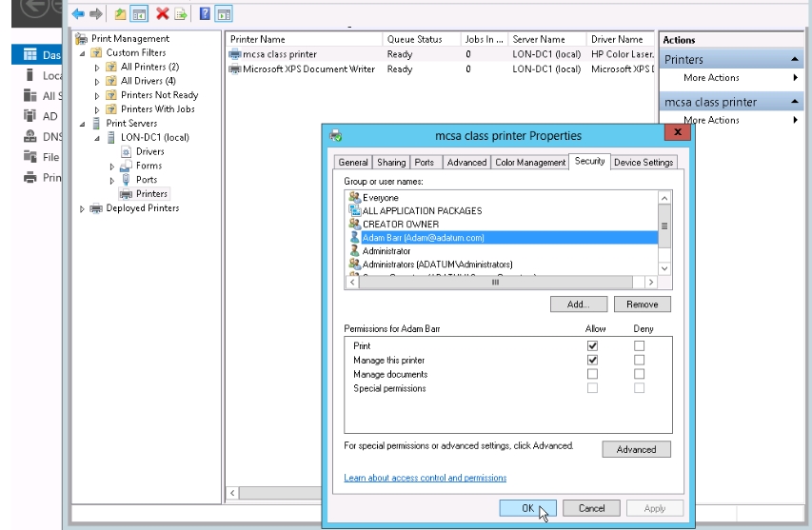Viewport: 812px width, 530px height.
Task: Switch to the Color Management tab
Action: point(530,163)
